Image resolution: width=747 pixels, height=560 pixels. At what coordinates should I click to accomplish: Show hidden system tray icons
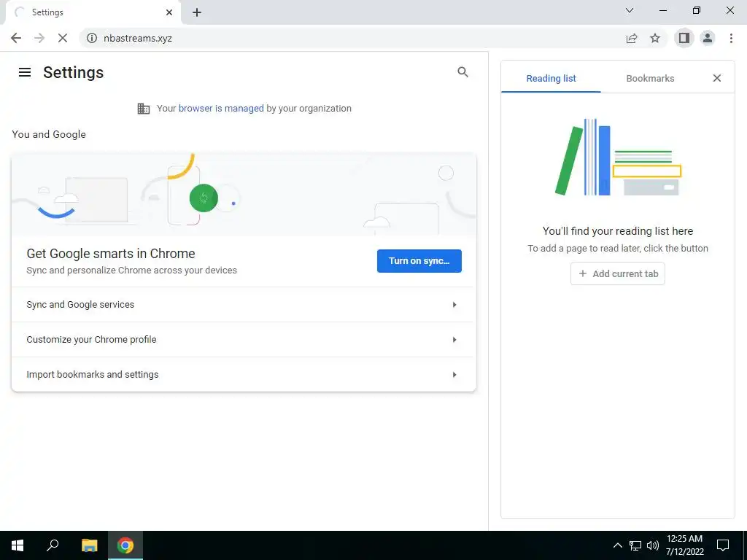pos(617,545)
